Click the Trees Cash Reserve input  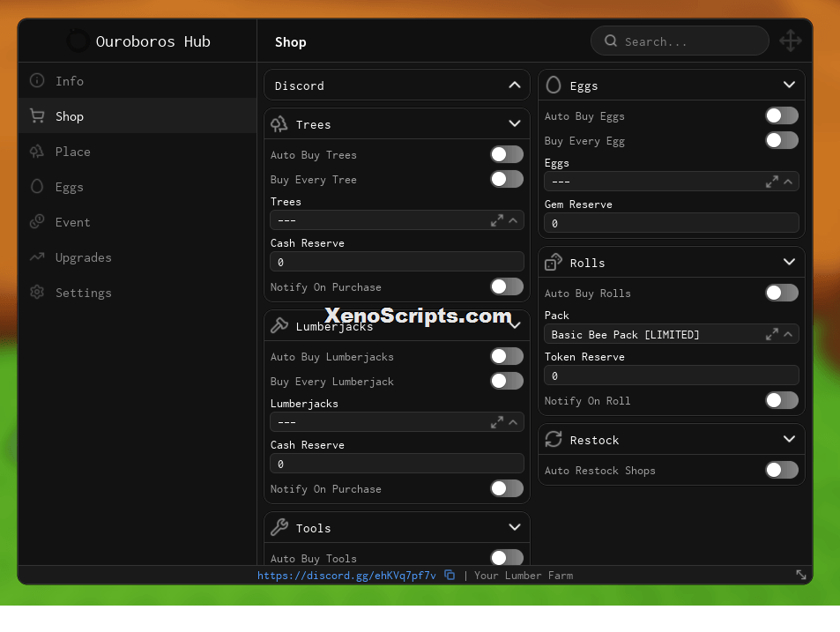point(397,262)
